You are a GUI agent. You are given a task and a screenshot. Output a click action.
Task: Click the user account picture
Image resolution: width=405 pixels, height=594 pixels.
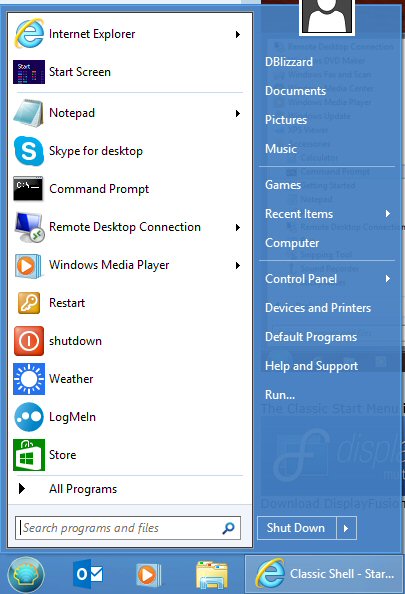[x=327, y=17]
